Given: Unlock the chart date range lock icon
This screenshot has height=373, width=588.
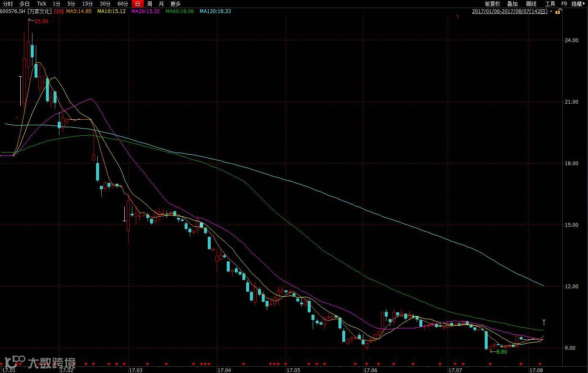Looking at the screenshot, I should coord(558,11).
